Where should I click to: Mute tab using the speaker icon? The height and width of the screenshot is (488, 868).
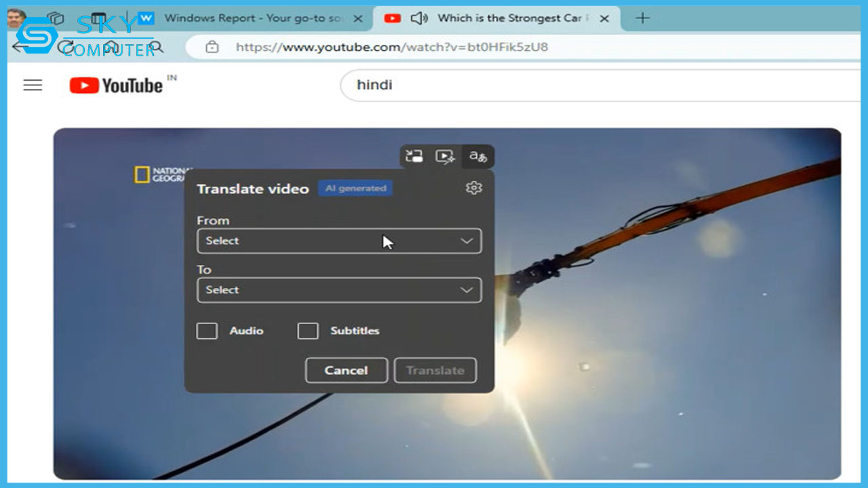419,18
